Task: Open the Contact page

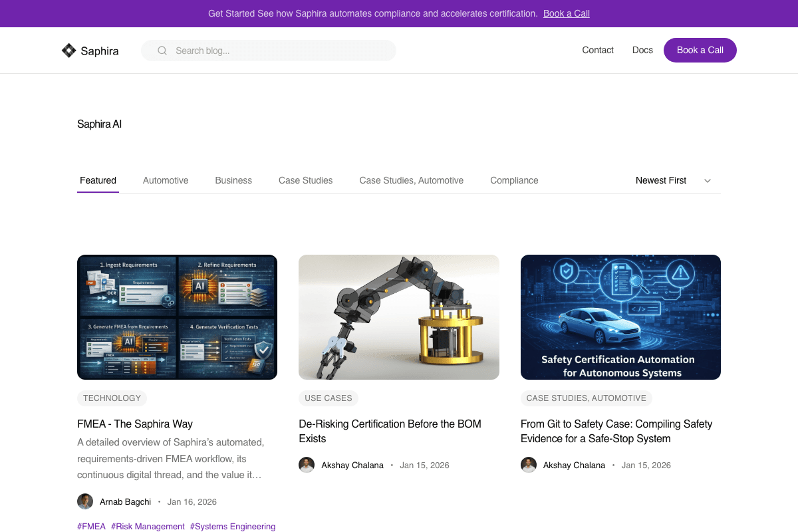Action: (597, 50)
